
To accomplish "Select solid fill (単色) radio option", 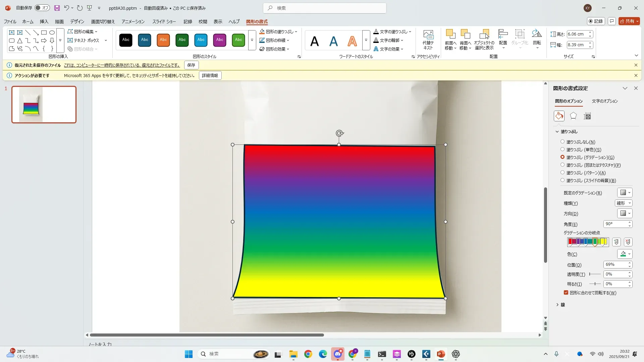I will 562,149.
